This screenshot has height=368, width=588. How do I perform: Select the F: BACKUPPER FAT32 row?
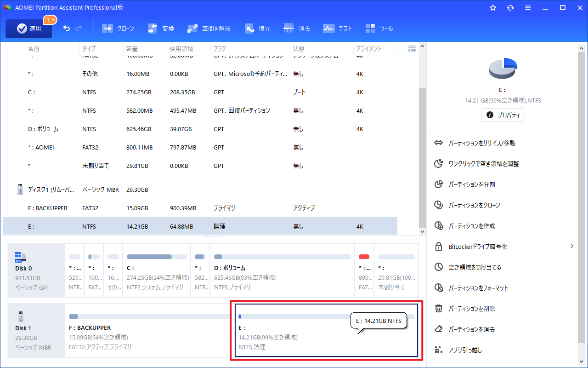tap(200, 208)
